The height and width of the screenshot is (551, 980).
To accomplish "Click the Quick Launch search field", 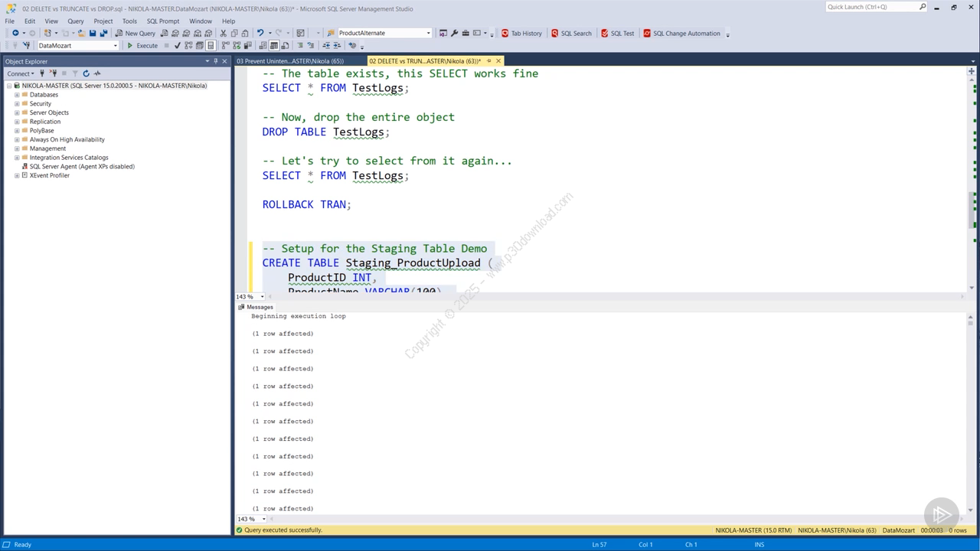I will tap(871, 7).
